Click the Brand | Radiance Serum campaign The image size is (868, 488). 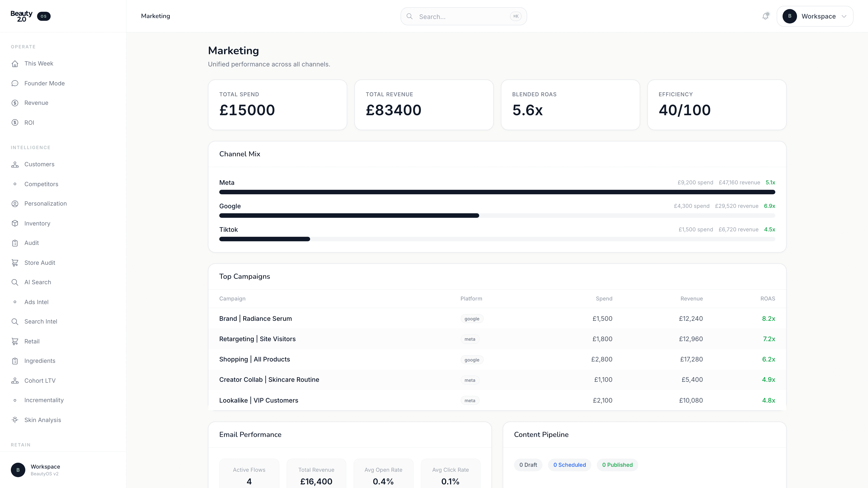255,319
